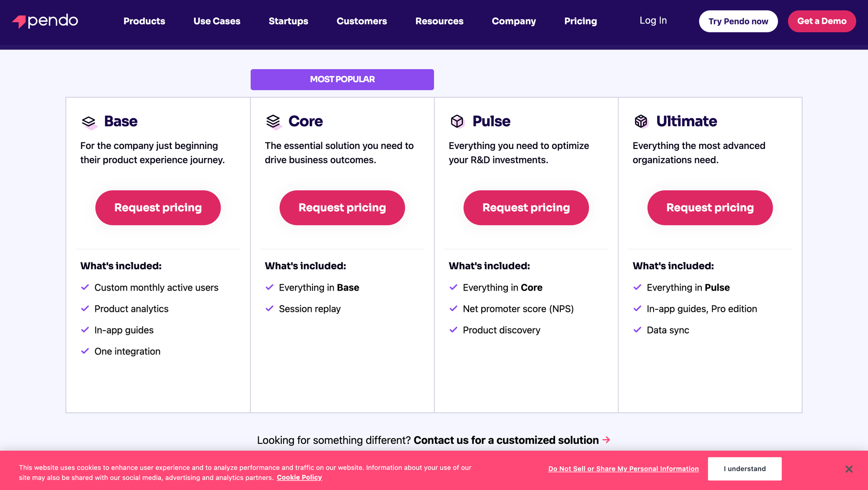Request pricing for the Core plan
This screenshot has width=868, height=490.
coord(342,208)
